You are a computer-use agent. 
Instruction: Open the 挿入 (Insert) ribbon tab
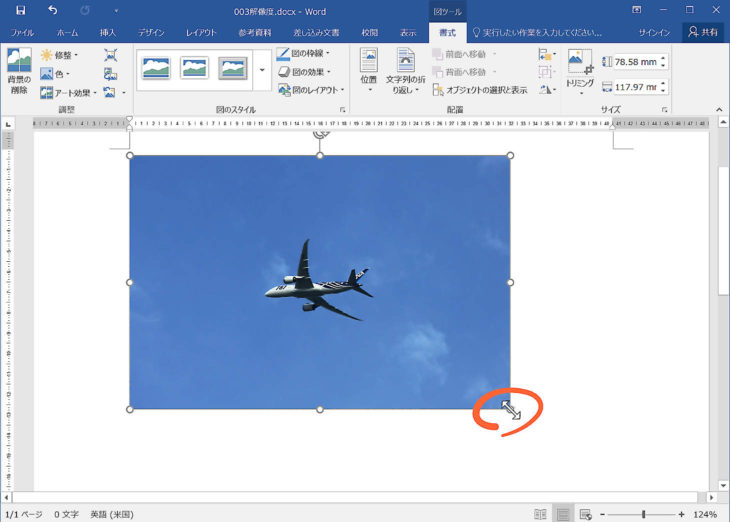click(108, 33)
